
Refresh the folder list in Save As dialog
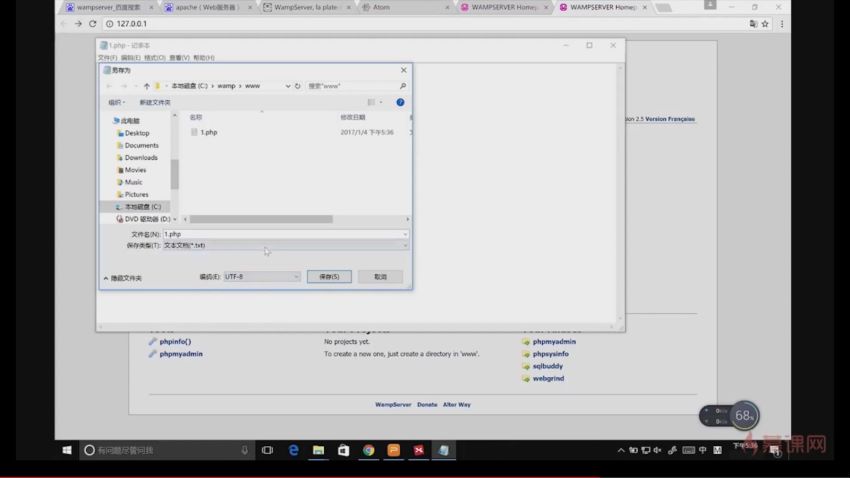click(x=298, y=86)
